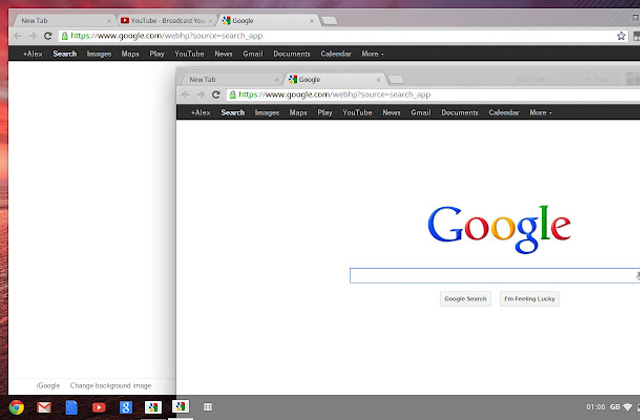Go back in the front window
Screen dimensions: 640x420
point(185,95)
